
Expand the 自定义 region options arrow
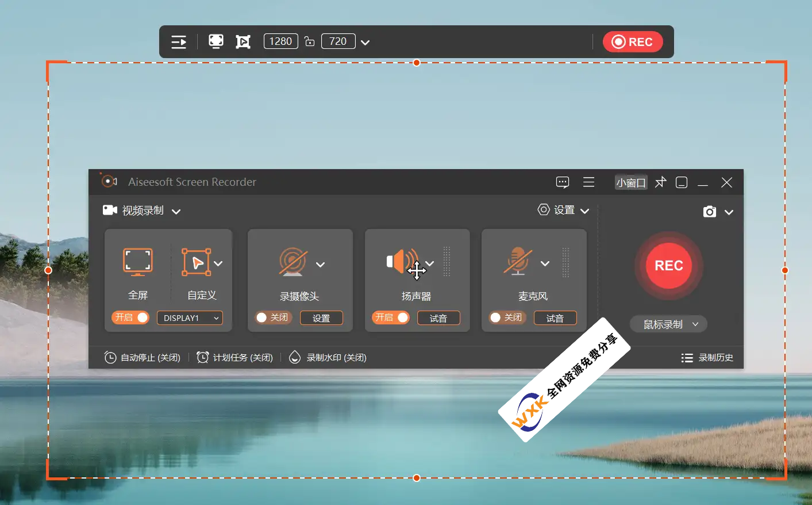click(218, 263)
